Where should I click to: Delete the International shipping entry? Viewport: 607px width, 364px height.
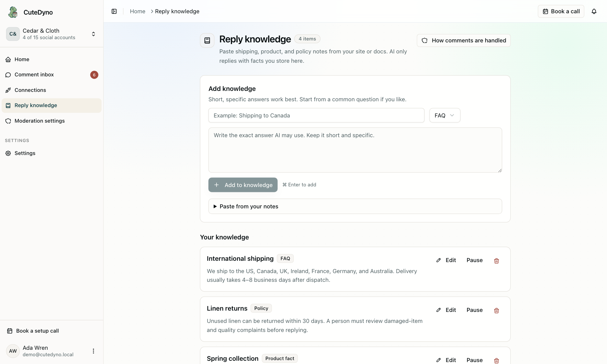click(x=496, y=260)
